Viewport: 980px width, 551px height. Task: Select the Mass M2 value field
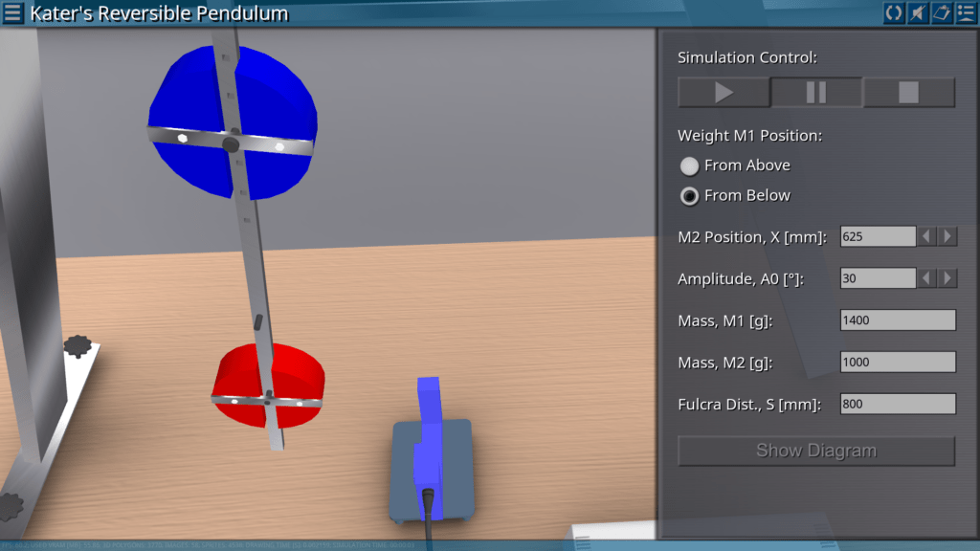point(898,363)
